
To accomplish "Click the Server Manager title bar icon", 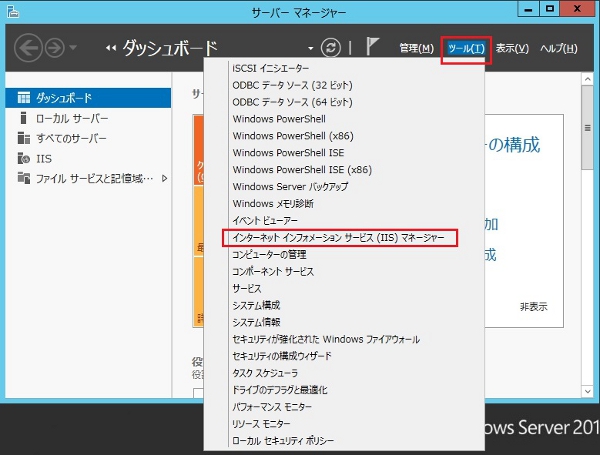I will 13,11.
